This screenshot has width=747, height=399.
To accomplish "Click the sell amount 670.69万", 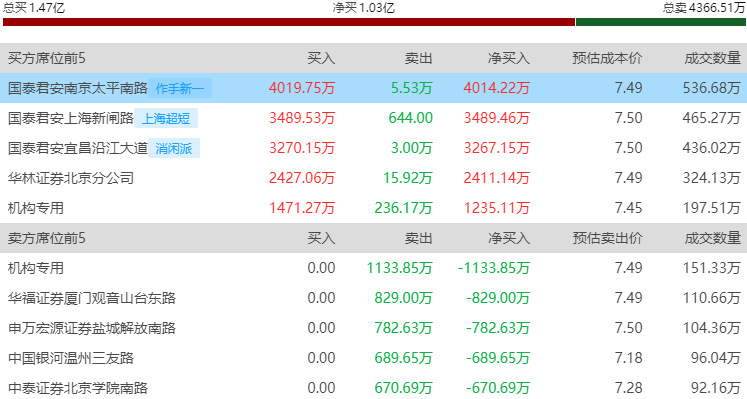I will (404, 388).
